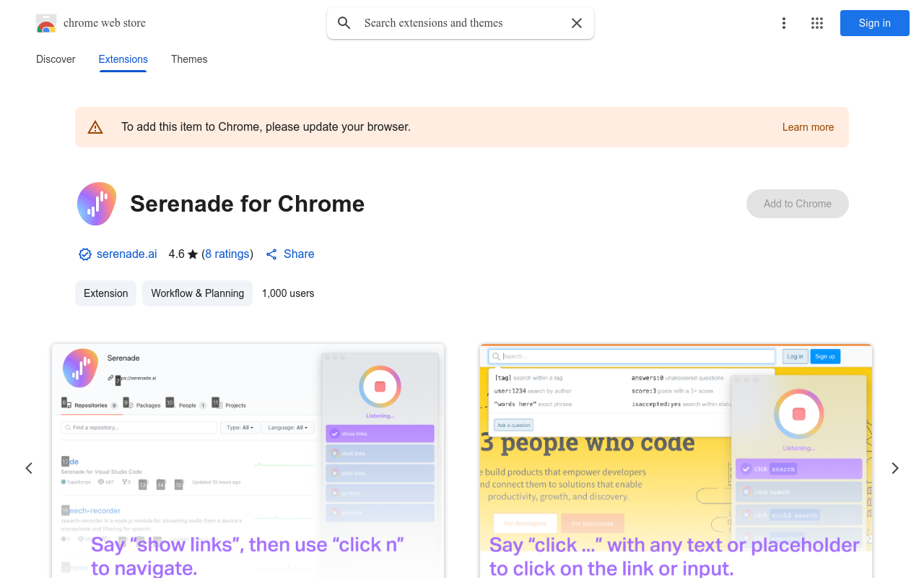Open the three-dot more options menu
This screenshot has height=578, width=924.
[x=784, y=23]
